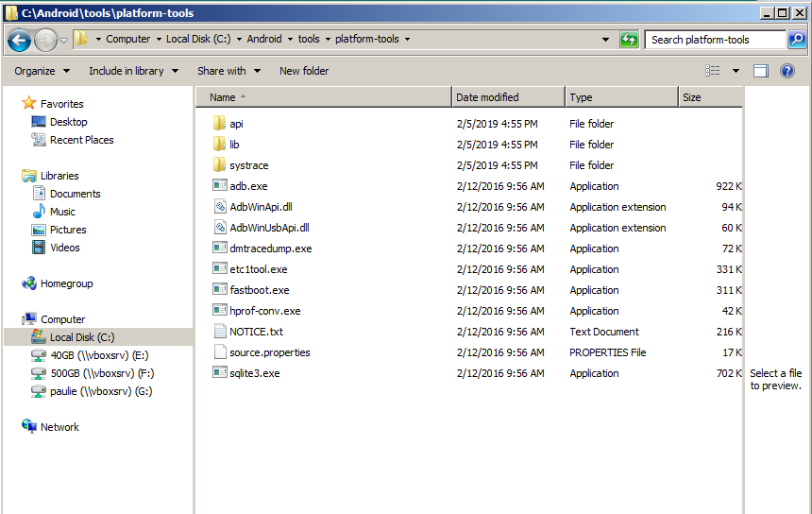Expand the Local Disk (C:) breadcrumb arrow
Image resolution: width=812 pixels, height=514 pixels.
239,39
